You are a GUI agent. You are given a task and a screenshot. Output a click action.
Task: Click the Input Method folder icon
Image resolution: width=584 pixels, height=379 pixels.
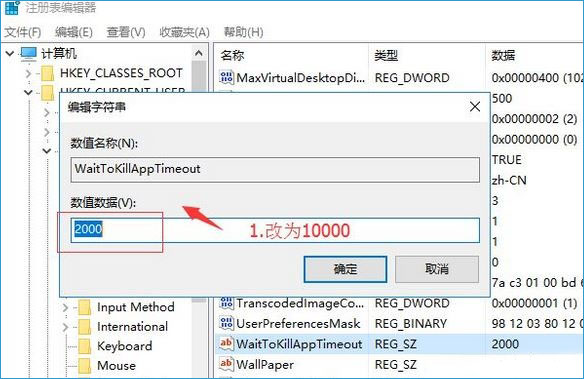85,308
